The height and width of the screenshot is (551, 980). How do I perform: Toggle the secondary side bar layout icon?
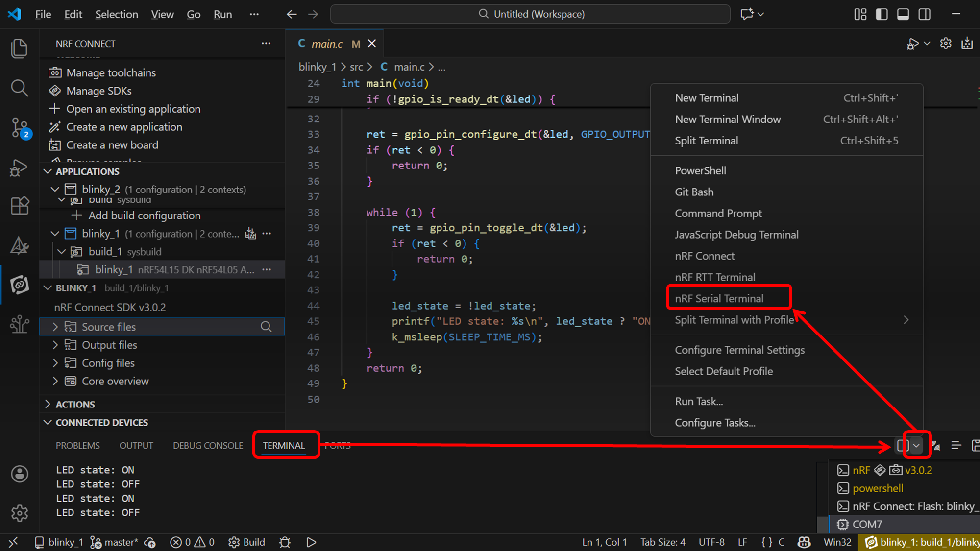tap(925, 14)
